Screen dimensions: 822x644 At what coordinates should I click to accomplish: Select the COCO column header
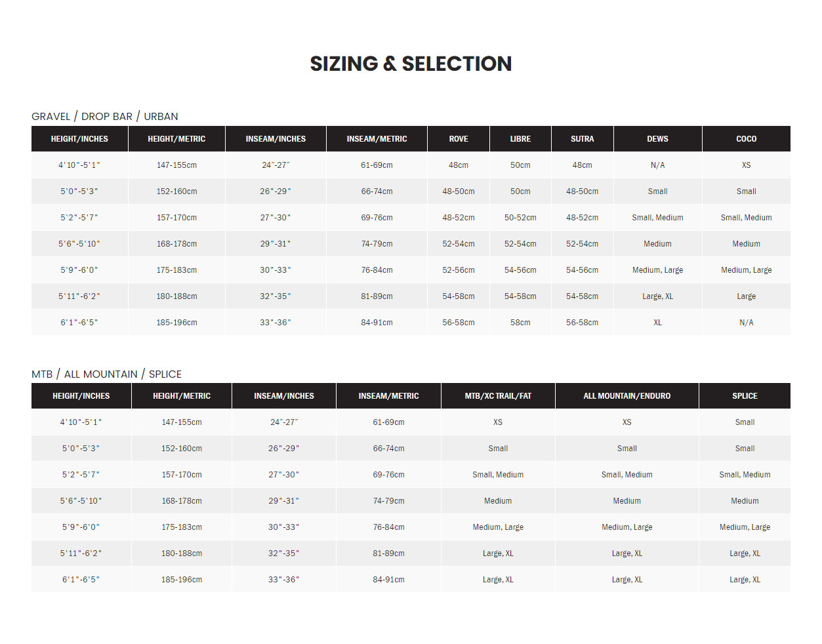click(x=746, y=139)
